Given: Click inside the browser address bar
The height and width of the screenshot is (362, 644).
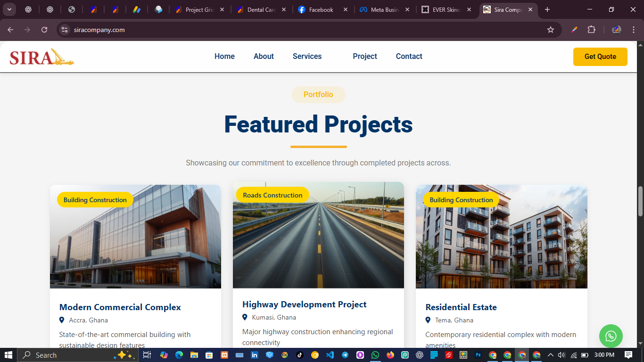Looking at the screenshot, I should coord(189,29).
